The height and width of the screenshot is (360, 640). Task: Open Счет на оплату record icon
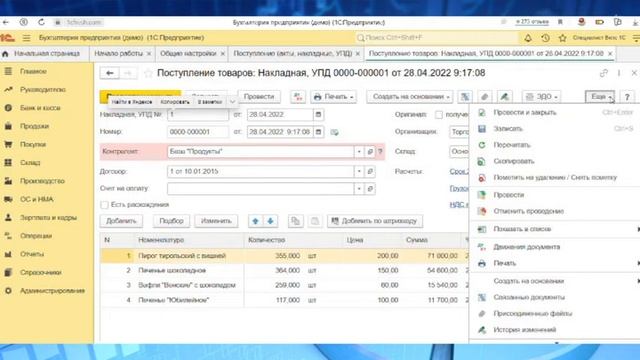tap(370, 189)
